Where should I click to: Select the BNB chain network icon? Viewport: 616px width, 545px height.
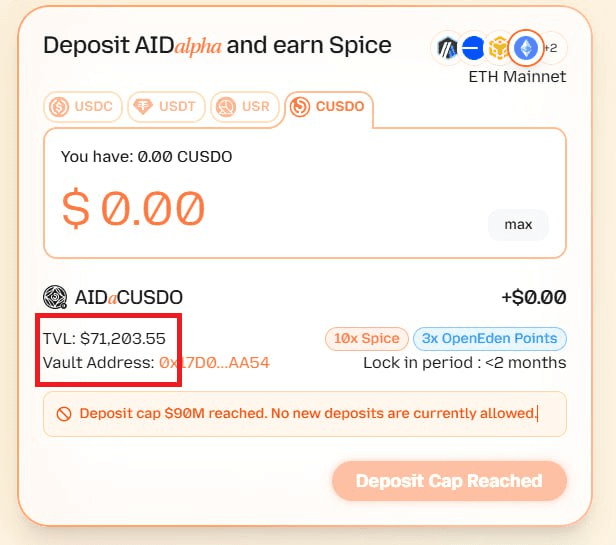point(498,48)
